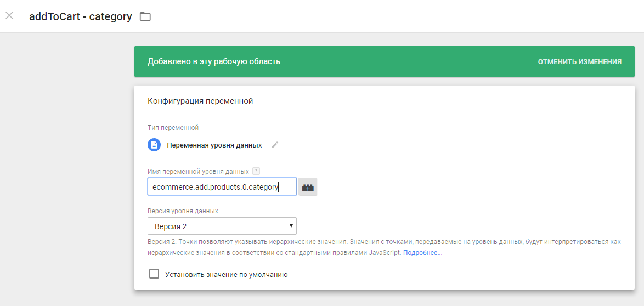644x306 pixels.
Task: Click the Установить значение по умолчанию label text
Action: click(227, 274)
